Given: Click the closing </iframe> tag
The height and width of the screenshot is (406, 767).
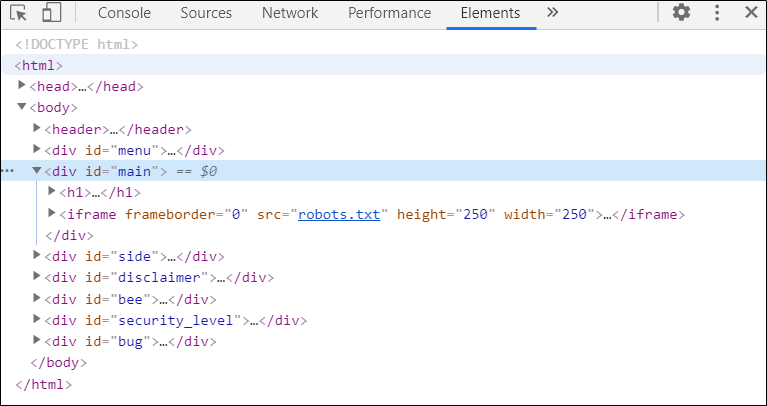Looking at the screenshot, I should [649, 214].
